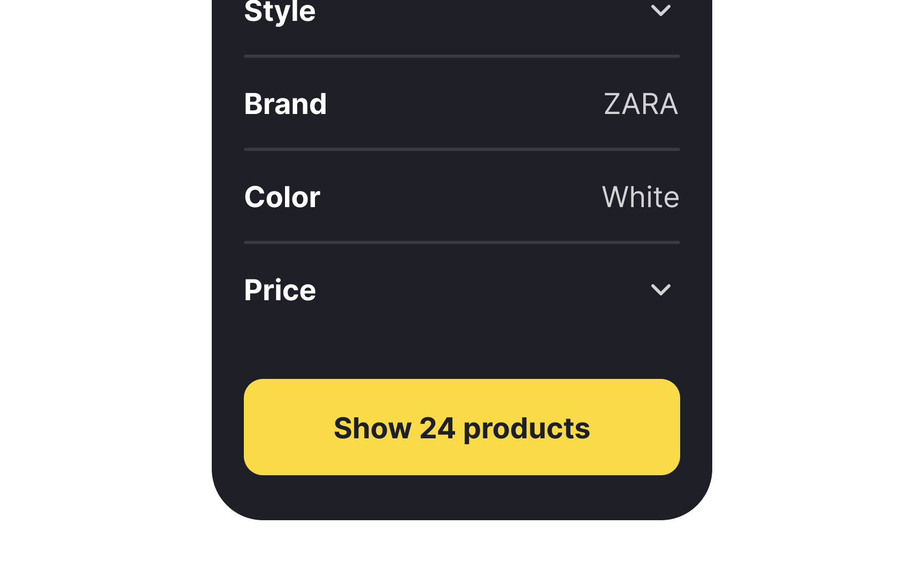Click the Color filter label
The height and width of the screenshot is (578, 924).
tap(282, 196)
